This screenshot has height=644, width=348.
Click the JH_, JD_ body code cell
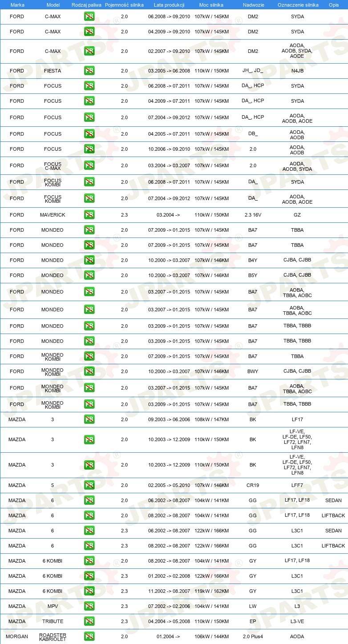253,71
